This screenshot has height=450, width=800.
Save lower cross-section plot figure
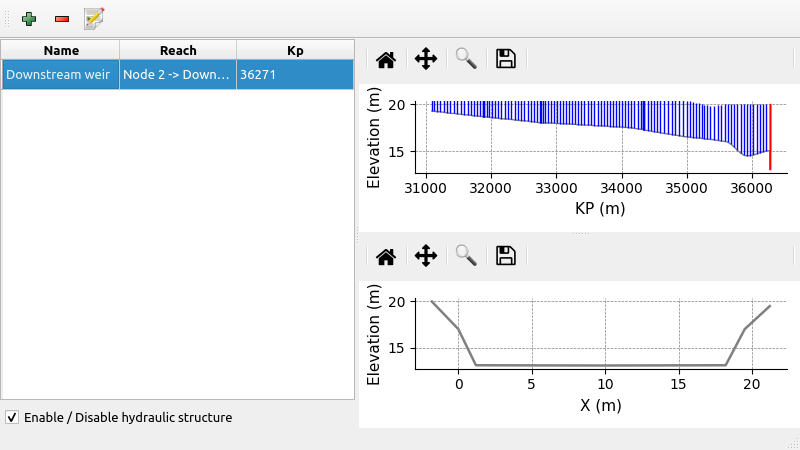pyautogui.click(x=506, y=256)
